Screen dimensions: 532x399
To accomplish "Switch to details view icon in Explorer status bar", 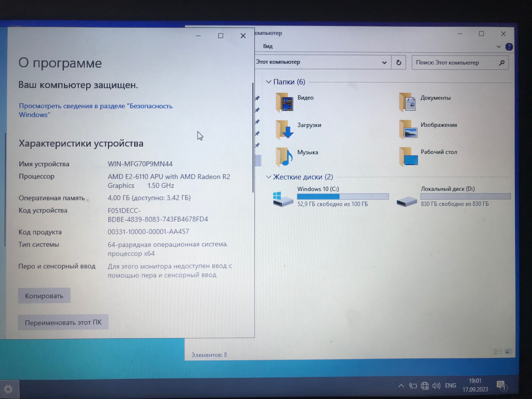I will coord(498,352).
